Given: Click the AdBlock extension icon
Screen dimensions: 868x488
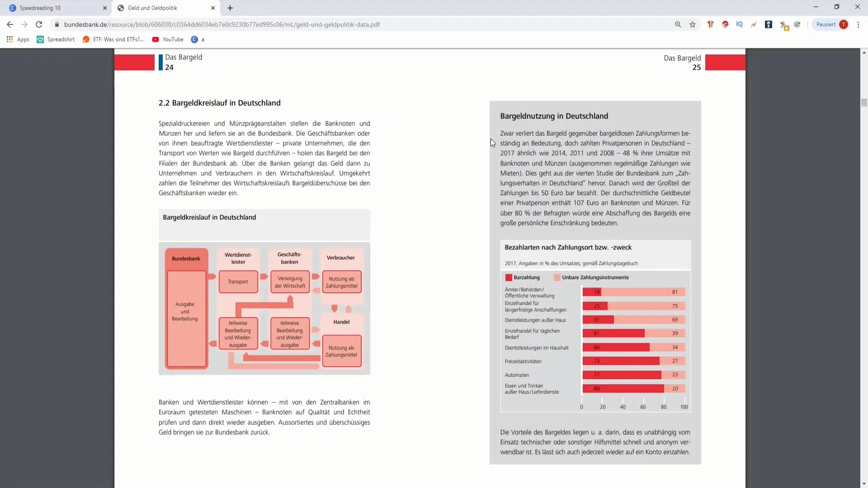Looking at the screenshot, I should [x=725, y=24].
